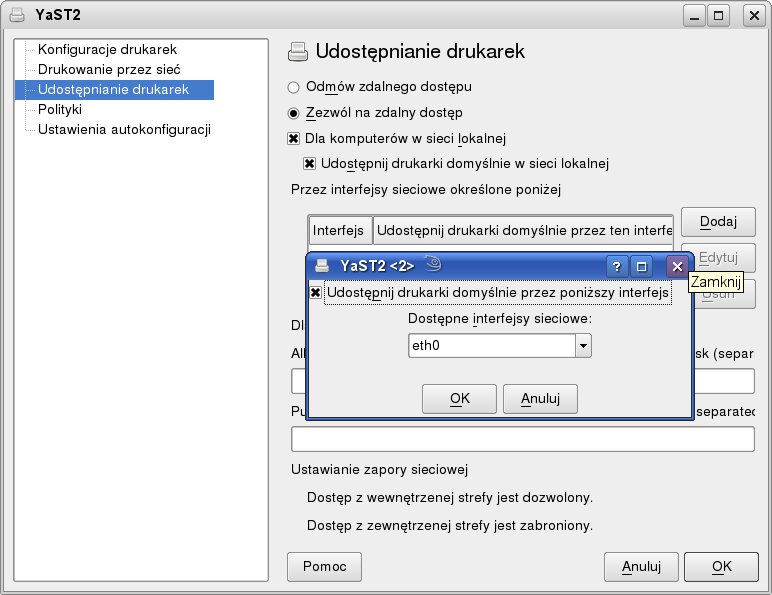Screen dimensions: 772x595
Task: Toggle Udostępnij drukarki domyślnie w sieci lokalnej
Action: (310, 163)
